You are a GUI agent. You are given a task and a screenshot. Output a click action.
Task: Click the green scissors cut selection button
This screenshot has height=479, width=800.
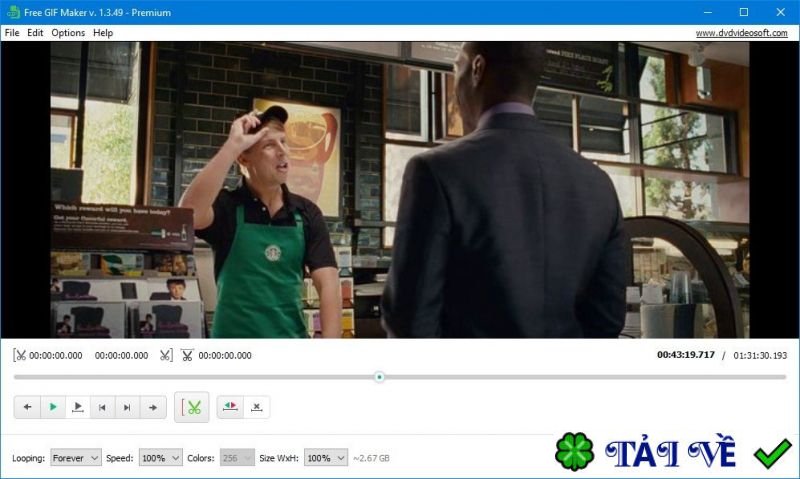tap(193, 407)
